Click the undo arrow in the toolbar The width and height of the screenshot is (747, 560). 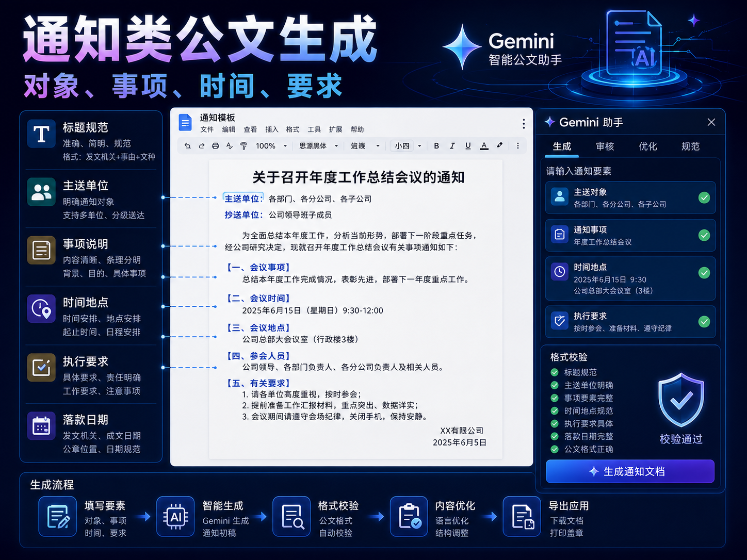188,146
